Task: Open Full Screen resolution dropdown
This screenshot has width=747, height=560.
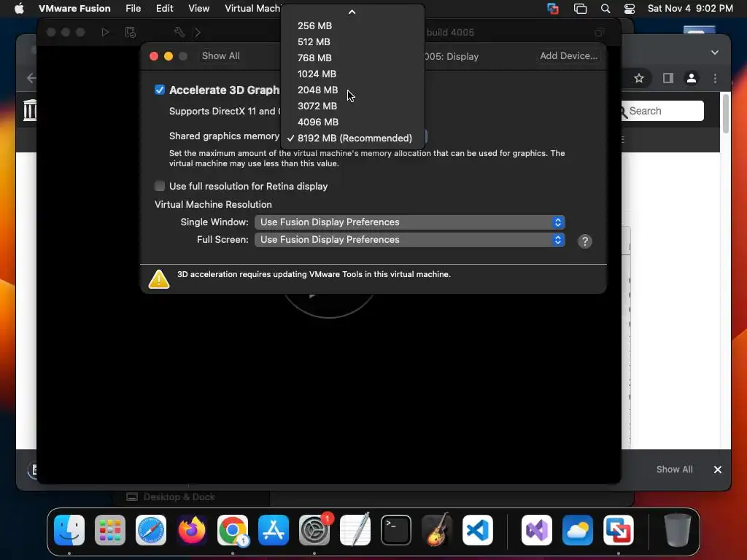Action: (410, 239)
